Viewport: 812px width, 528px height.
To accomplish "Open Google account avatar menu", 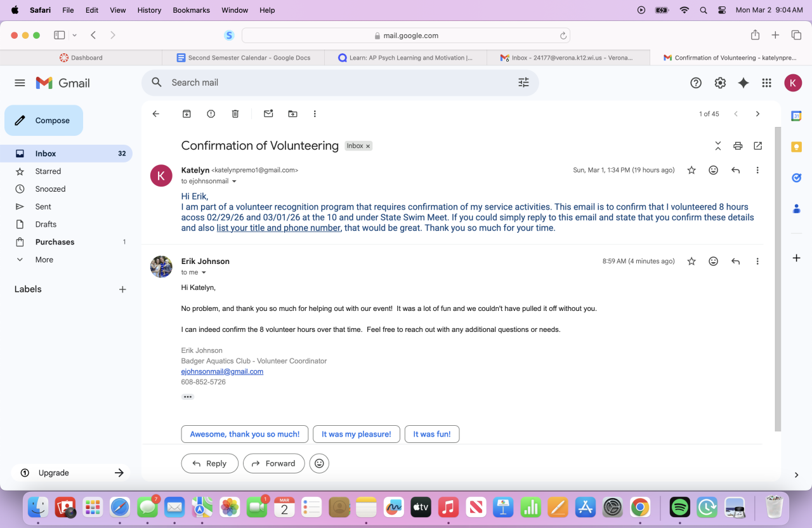I will 793,82.
